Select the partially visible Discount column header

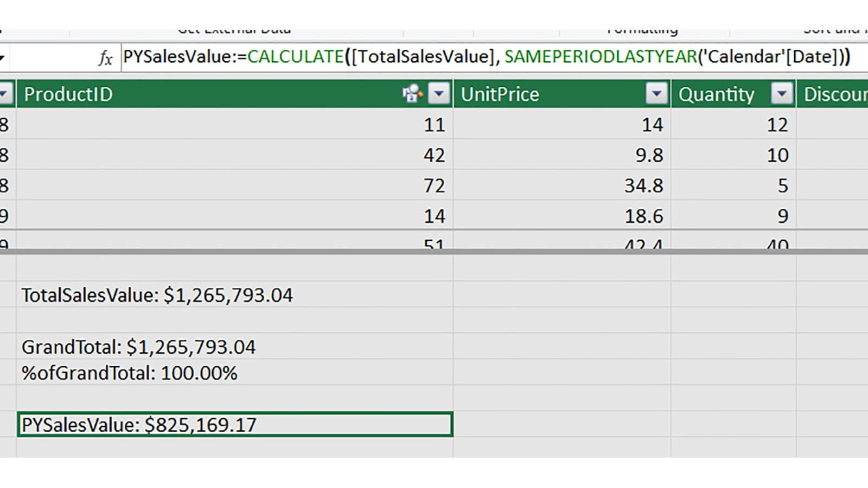coord(833,94)
